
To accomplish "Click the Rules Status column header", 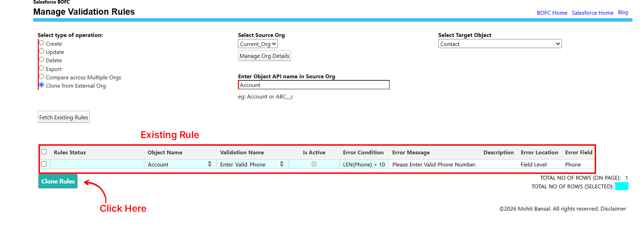I will tap(70, 152).
